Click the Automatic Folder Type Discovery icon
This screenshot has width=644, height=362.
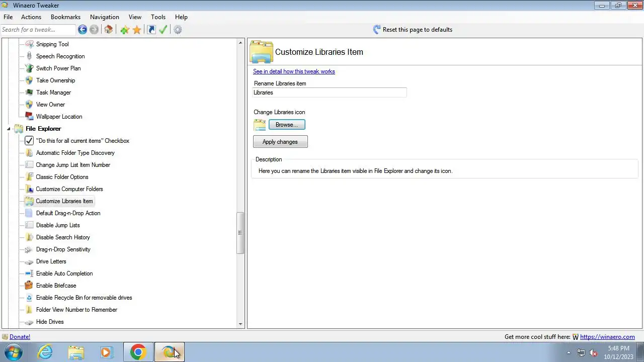coord(29,153)
